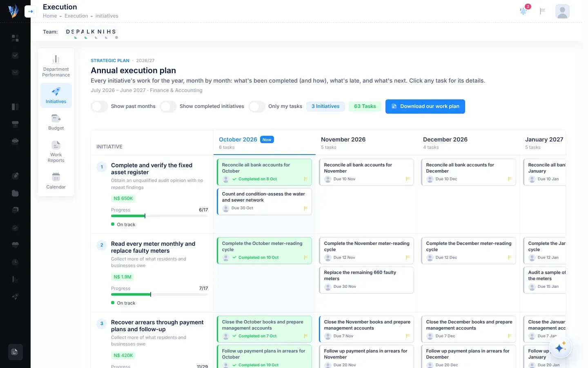Click the Download our work plan button
588x368 pixels.
coord(425,106)
